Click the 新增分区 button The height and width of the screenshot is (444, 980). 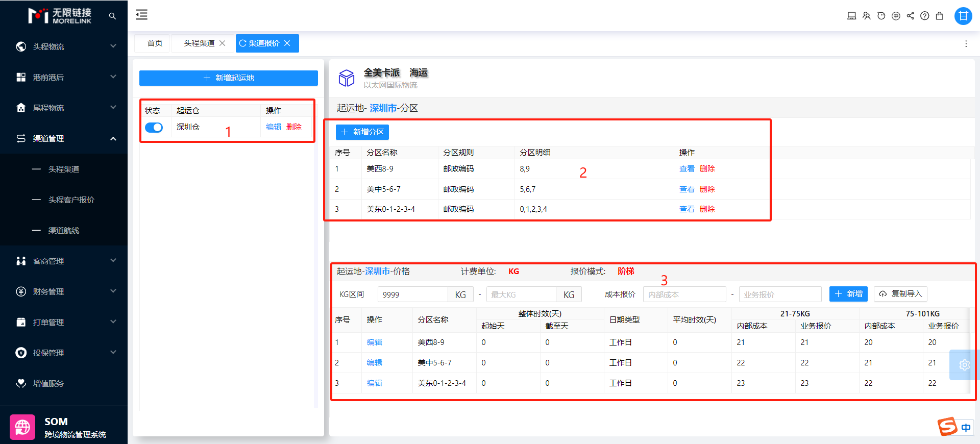pyautogui.click(x=362, y=132)
